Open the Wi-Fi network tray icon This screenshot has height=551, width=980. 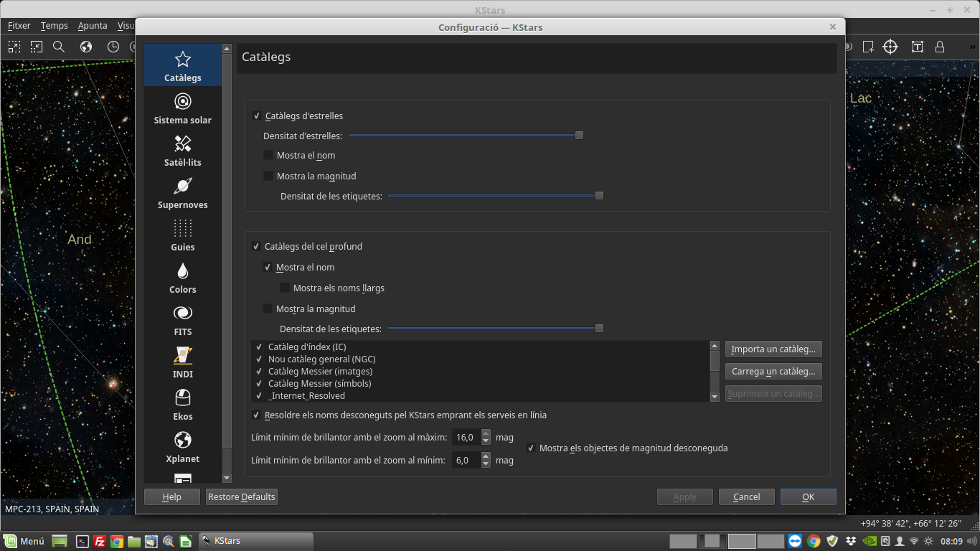pyautogui.click(x=914, y=541)
